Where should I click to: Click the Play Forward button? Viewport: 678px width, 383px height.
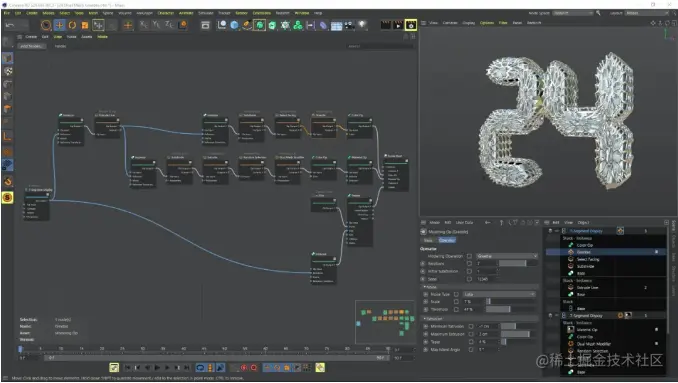click(x=157, y=368)
